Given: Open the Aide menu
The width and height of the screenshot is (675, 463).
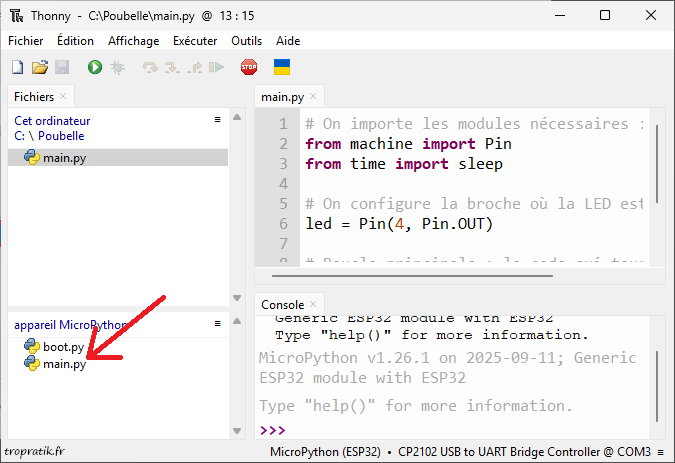Looking at the screenshot, I should click(288, 41).
